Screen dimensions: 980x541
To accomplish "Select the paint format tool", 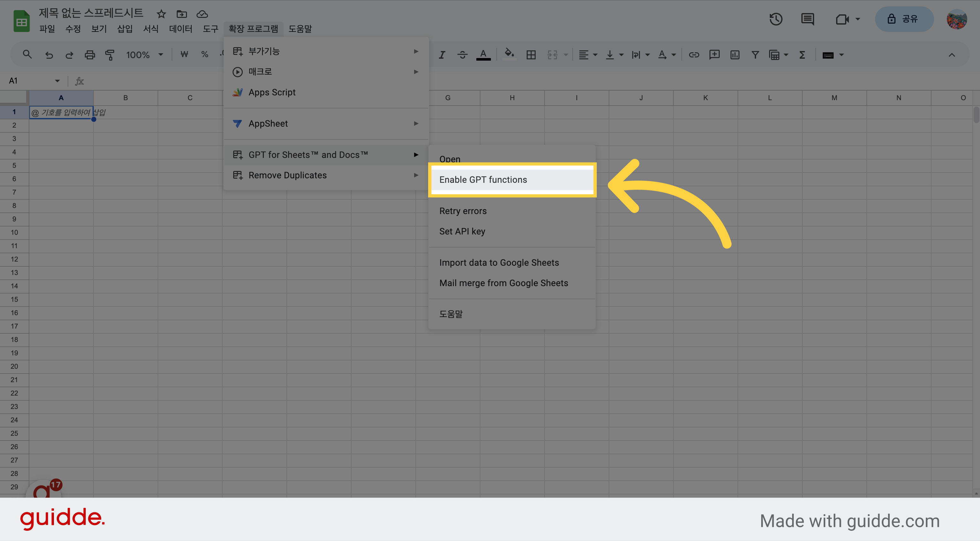I will (110, 55).
